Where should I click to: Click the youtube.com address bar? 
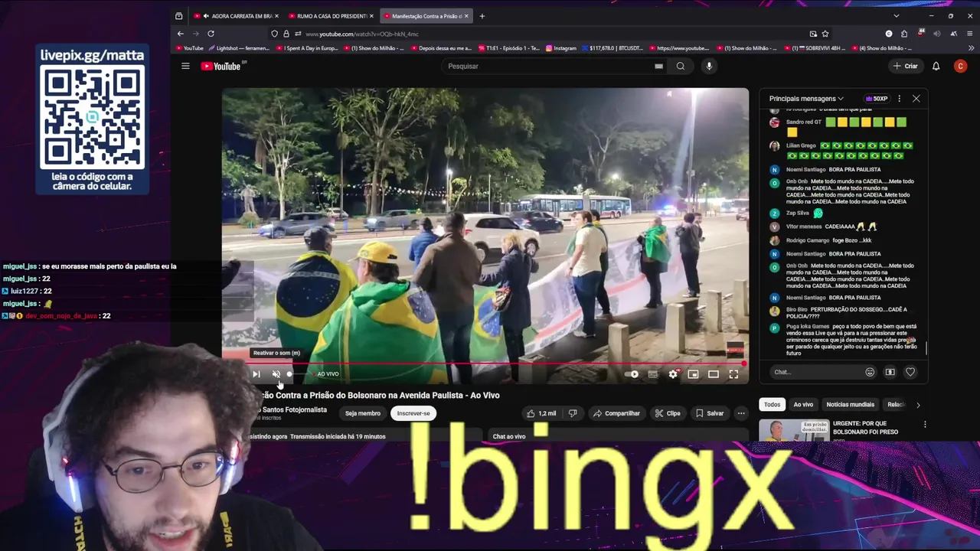coord(551,34)
